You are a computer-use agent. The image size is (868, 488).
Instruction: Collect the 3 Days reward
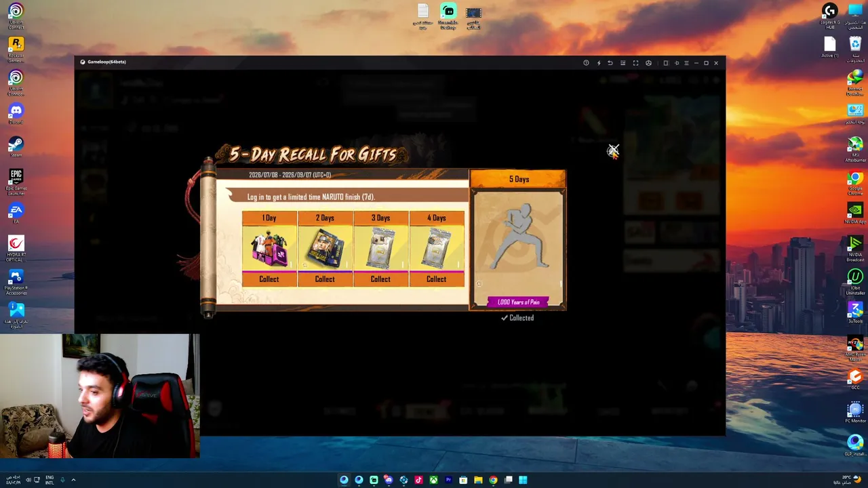[x=380, y=279]
